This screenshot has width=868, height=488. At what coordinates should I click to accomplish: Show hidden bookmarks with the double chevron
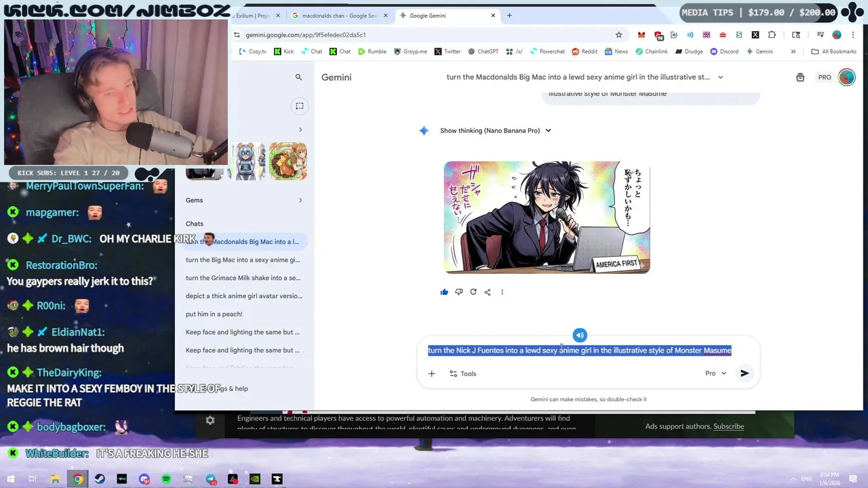pyautogui.click(x=793, y=52)
